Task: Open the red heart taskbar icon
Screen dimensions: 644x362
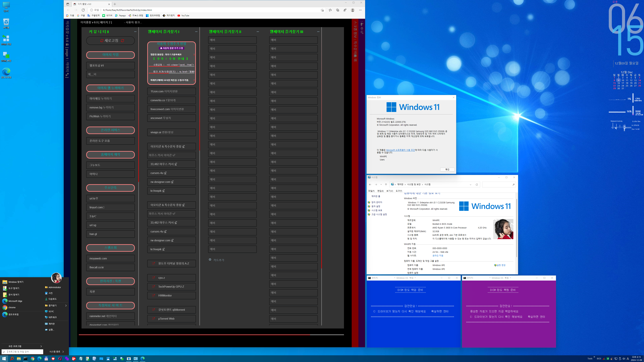Action: pos(53,358)
